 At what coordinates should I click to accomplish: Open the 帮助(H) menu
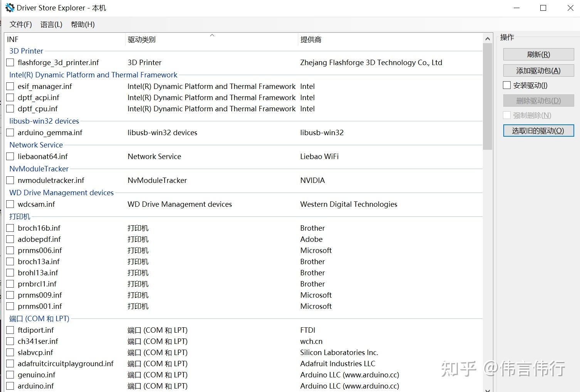pyautogui.click(x=82, y=24)
